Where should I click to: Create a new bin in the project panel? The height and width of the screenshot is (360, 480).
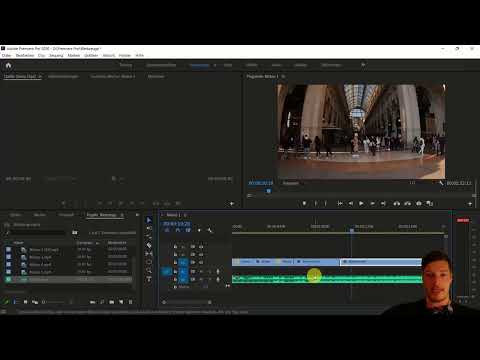(112, 302)
